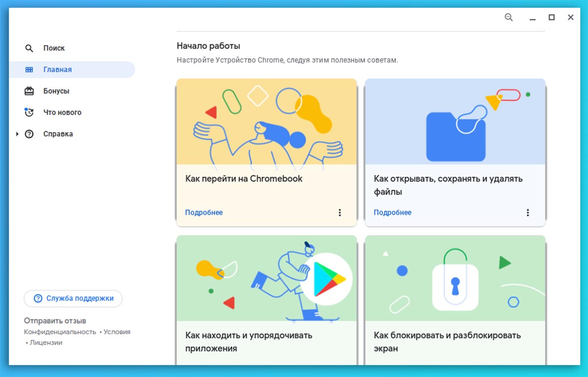Click the zoom out magnifier icon

pos(509,17)
